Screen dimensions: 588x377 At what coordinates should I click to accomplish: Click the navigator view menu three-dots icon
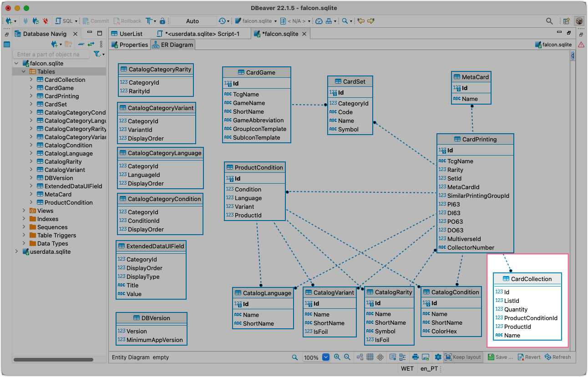[101, 44]
